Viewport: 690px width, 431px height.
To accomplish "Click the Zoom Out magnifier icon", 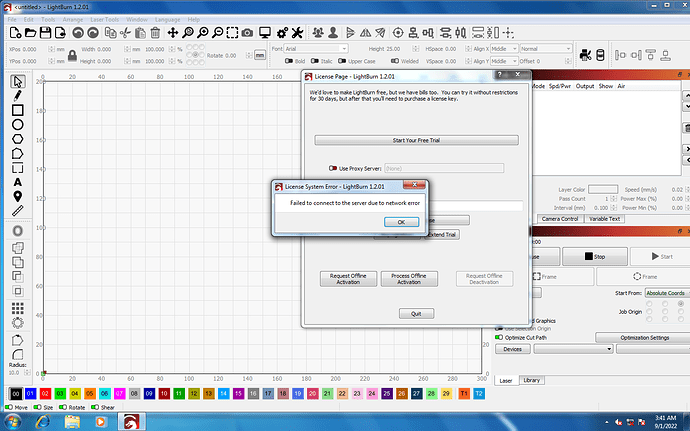I will pos(217,33).
